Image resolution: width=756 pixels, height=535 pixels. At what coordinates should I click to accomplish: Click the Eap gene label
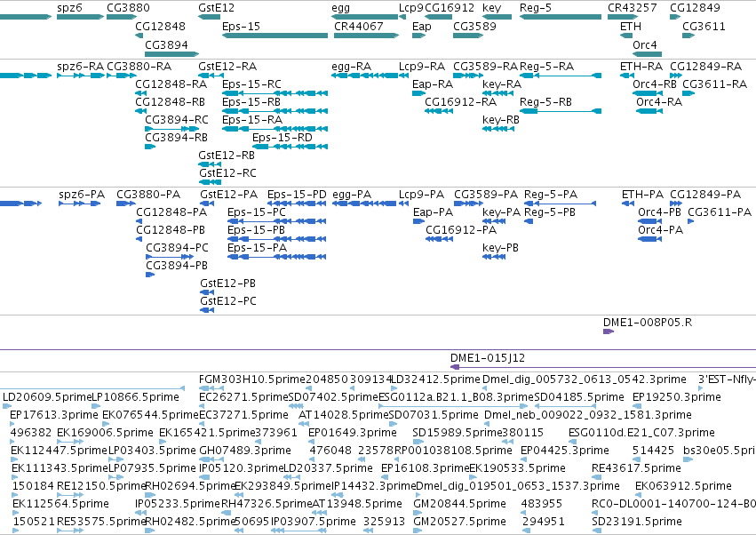tap(422, 27)
